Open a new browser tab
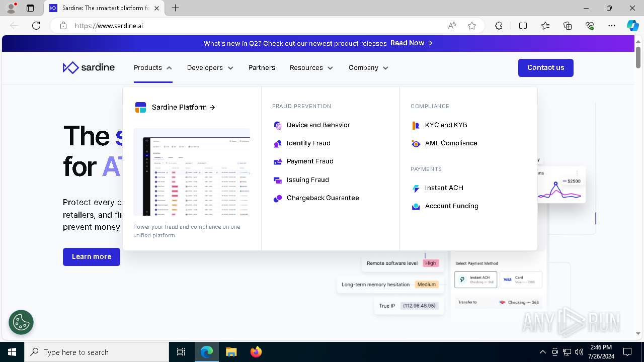The width and height of the screenshot is (644, 362). tap(175, 8)
